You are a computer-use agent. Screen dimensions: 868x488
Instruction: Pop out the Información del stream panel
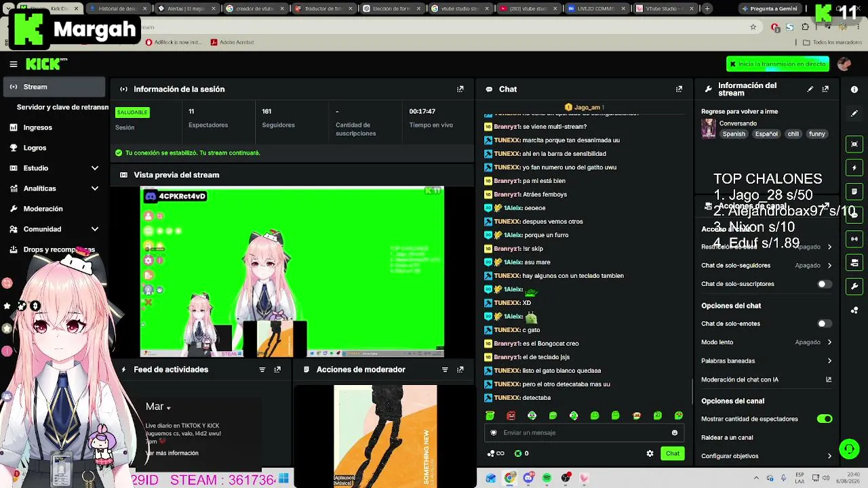(825, 89)
